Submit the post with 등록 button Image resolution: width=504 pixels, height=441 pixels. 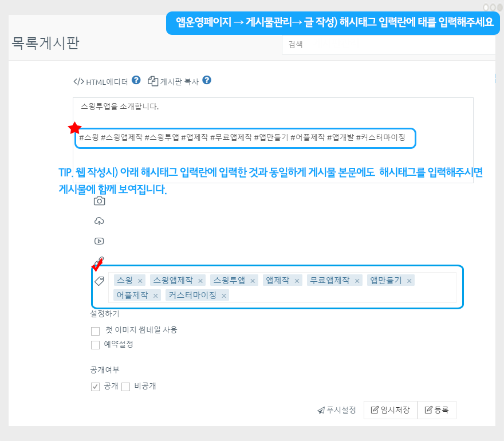(x=436, y=410)
